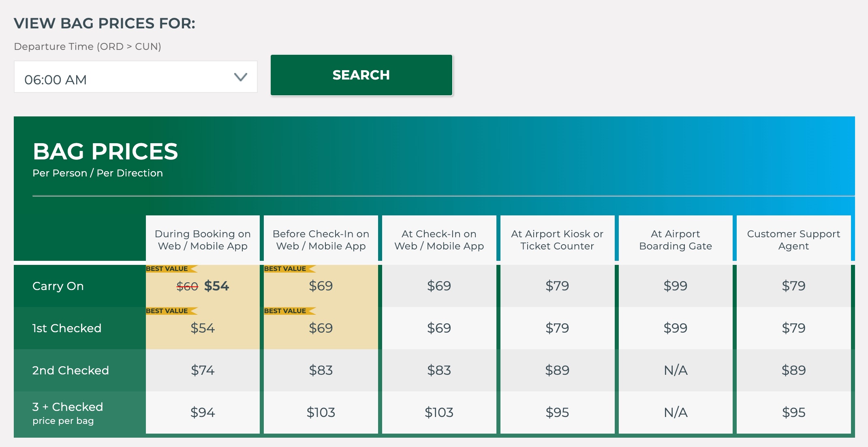
Task: Click the BEST VALUE badge above 1st Checked $54
Action: (x=167, y=311)
